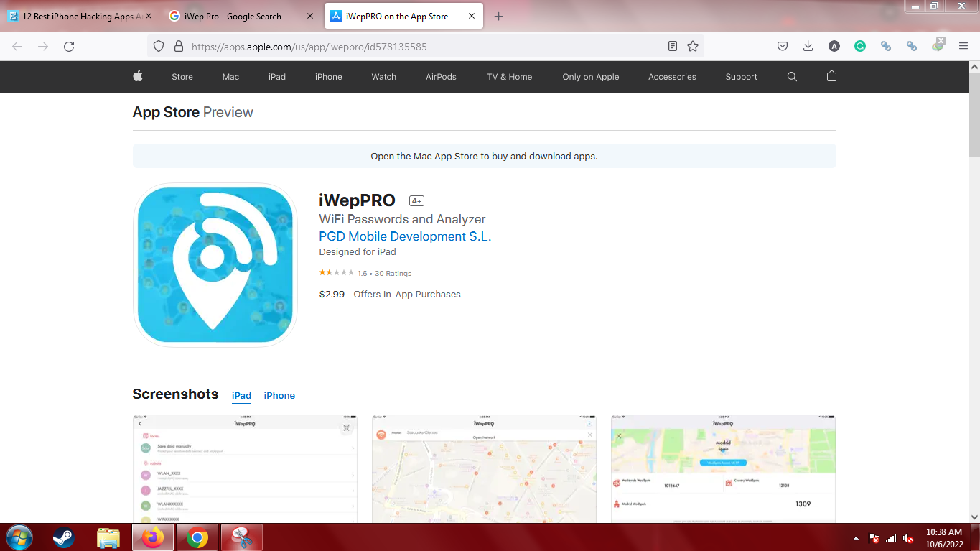
Task: Click the Windows Start button
Action: point(19,537)
